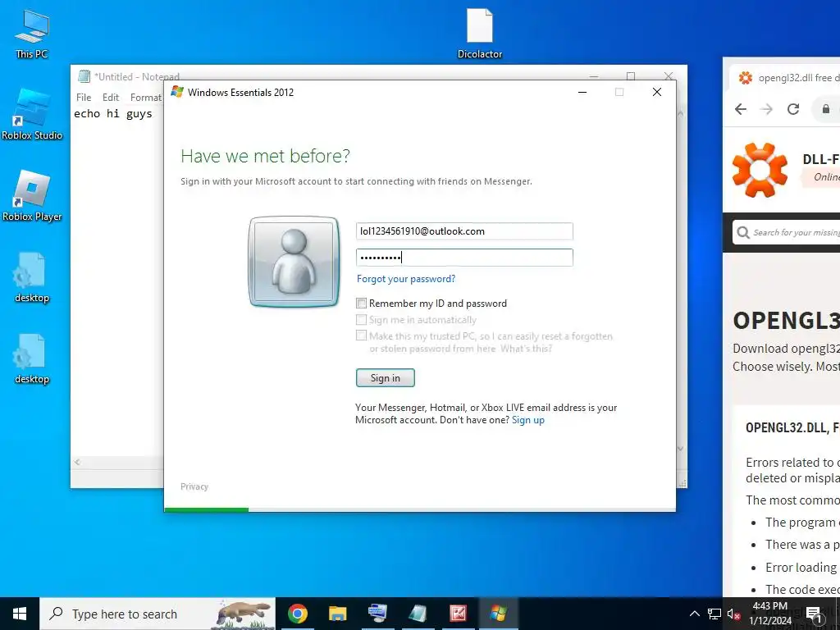Viewport: 840px width, 630px height.
Task: Open the What's this? link
Action: pyautogui.click(x=526, y=349)
